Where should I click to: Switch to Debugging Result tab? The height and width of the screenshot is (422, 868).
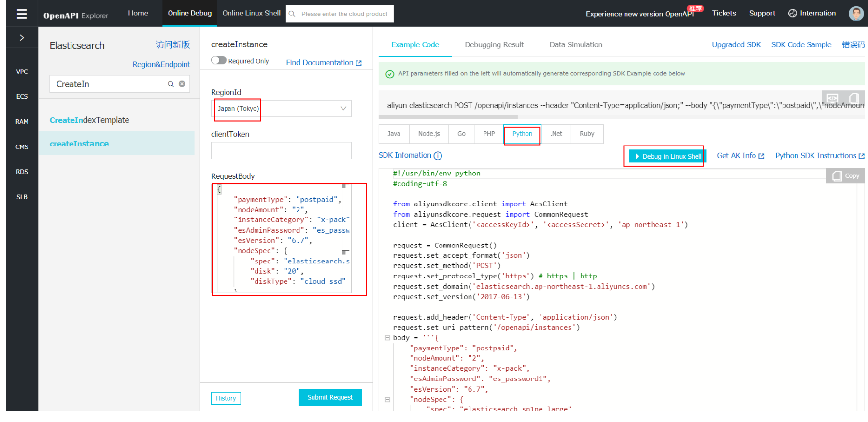[x=494, y=45]
